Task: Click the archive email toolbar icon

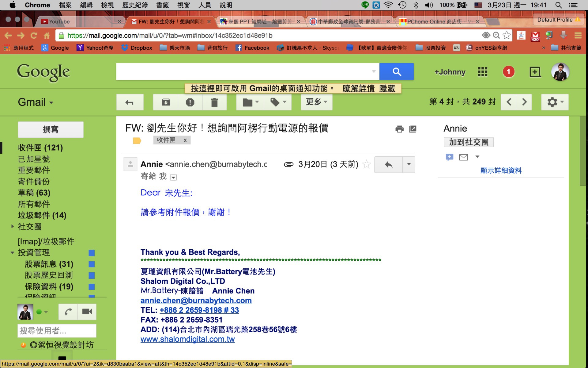Action: pyautogui.click(x=166, y=102)
